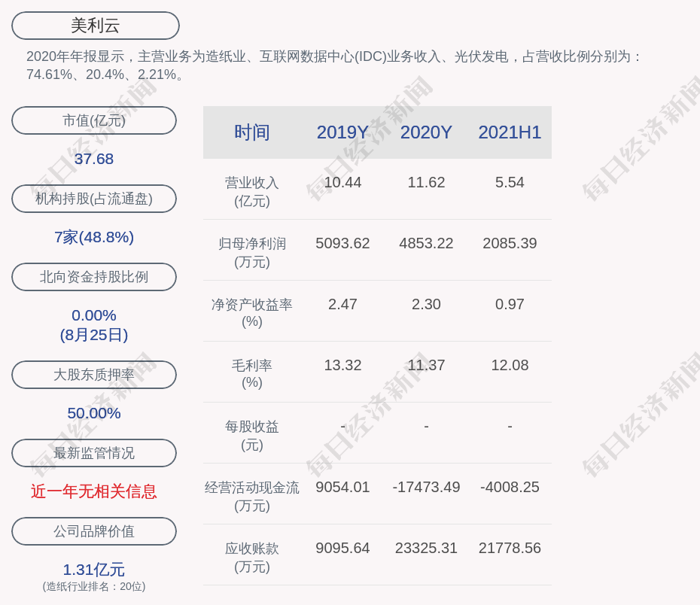Click the 大股东质押率 label pill

pos(94,375)
